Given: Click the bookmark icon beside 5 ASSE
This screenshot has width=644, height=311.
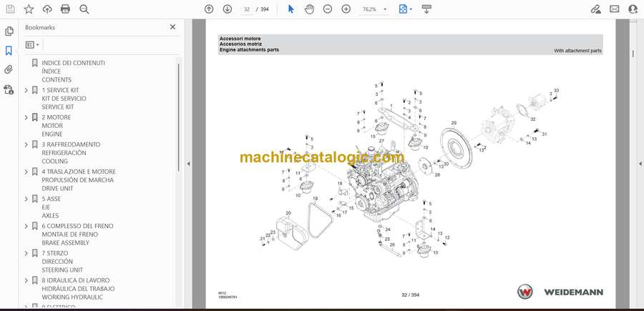Looking at the screenshot, I should pos(35,199).
